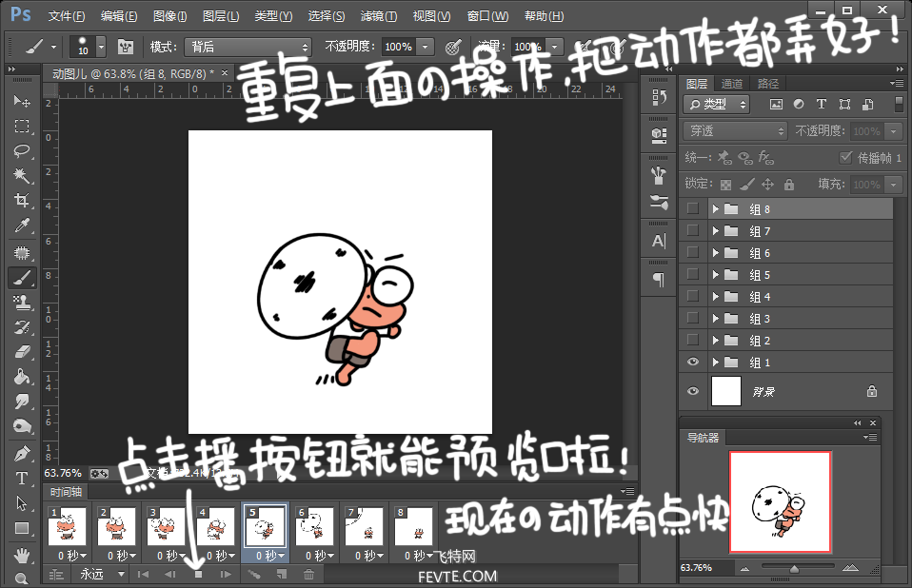
Task: Open the 模式 blend mode dropdown
Action: [248, 47]
